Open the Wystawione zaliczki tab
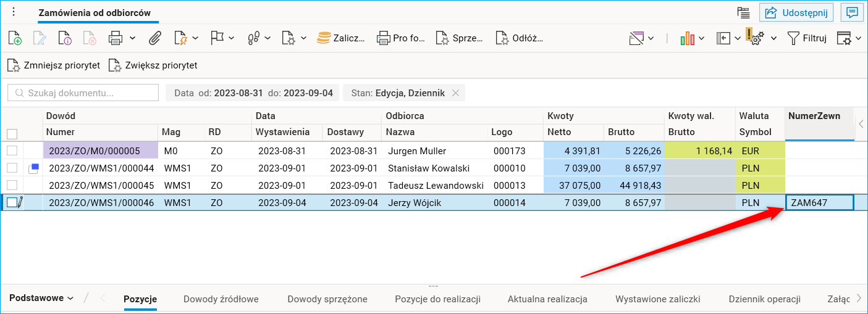Image resolution: width=868 pixels, height=314 pixels. pyautogui.click(x=658, y=299)
